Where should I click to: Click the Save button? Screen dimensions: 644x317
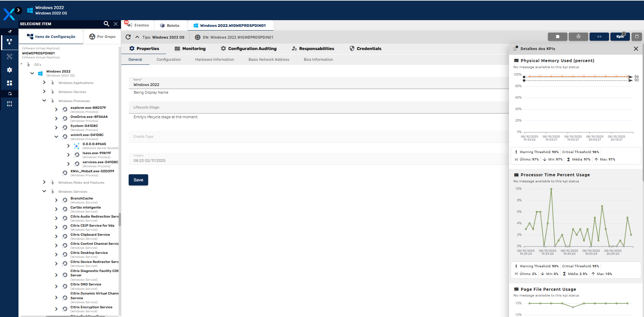pyautogui.click(x=138, y=180)
